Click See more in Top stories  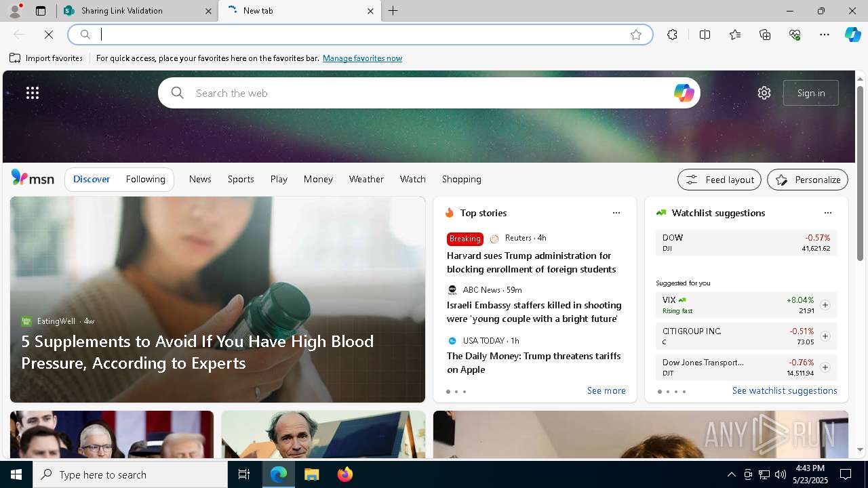(x=606, y=390)
